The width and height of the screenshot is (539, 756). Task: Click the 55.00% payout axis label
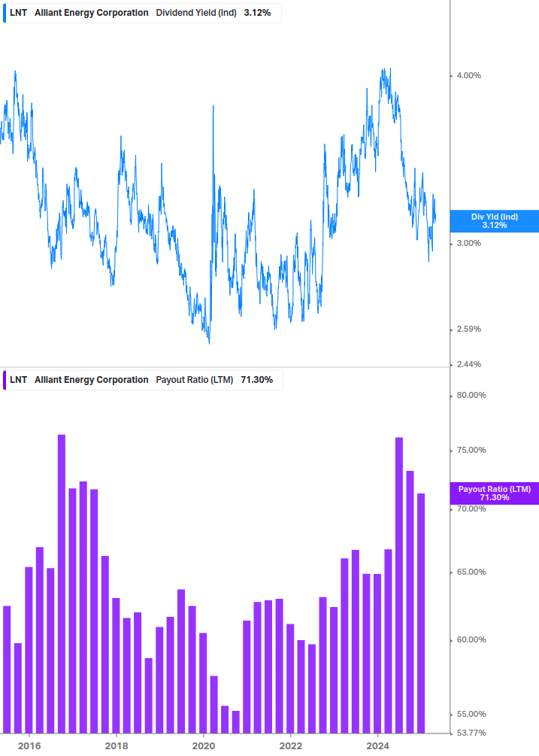click(471, 715)
